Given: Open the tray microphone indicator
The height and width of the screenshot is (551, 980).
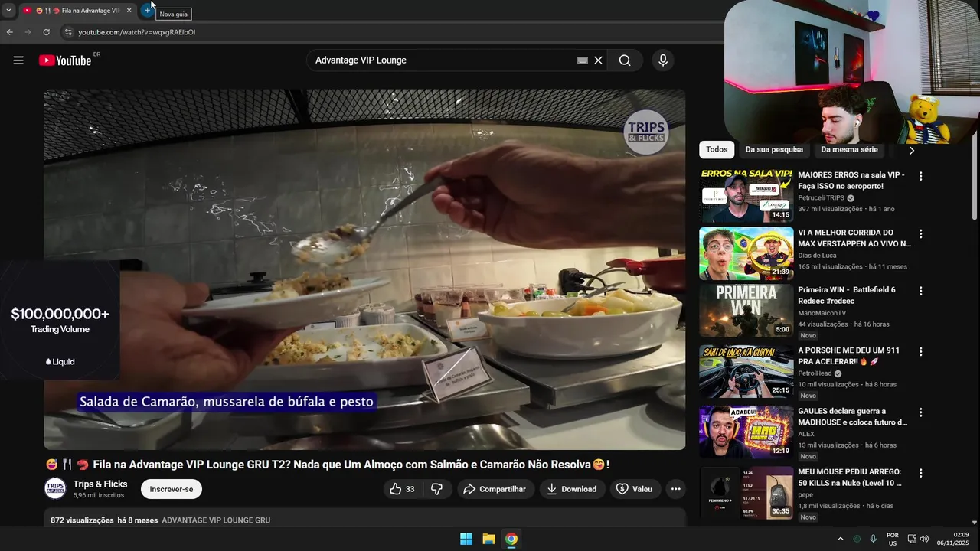Looking at the screenshot, I should pyautogui.click(x=873, y=539).
